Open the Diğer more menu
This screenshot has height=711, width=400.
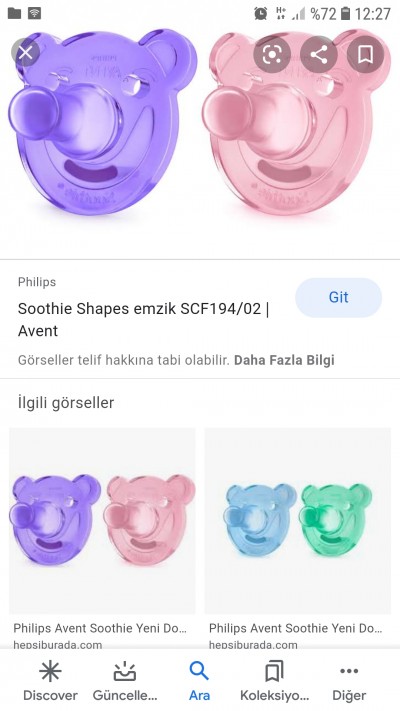[x=349, y=681]
